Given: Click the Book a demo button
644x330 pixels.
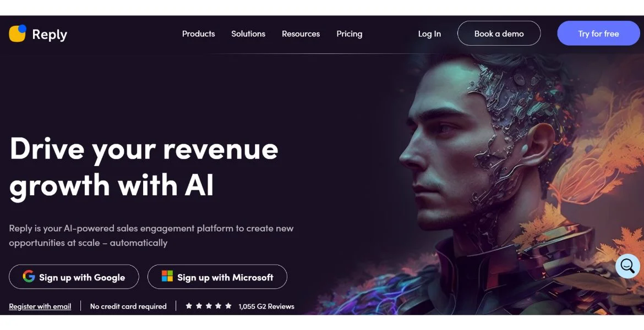Looking at the screenshot, I should tap(499, 33).
